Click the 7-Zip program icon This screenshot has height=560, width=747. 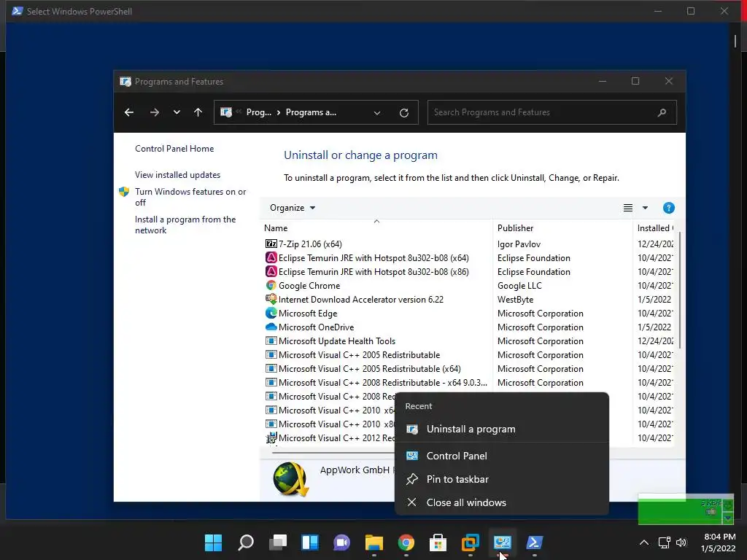pos(271,244)
